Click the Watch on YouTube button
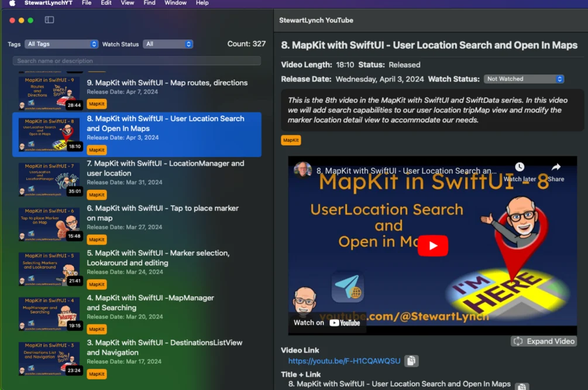 327,323
